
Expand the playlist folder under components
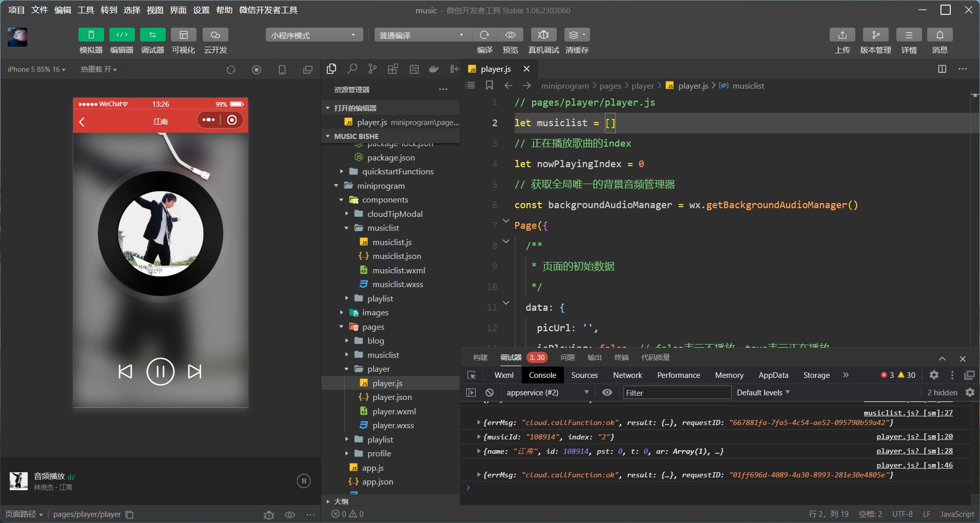click(x=380, y=298)
